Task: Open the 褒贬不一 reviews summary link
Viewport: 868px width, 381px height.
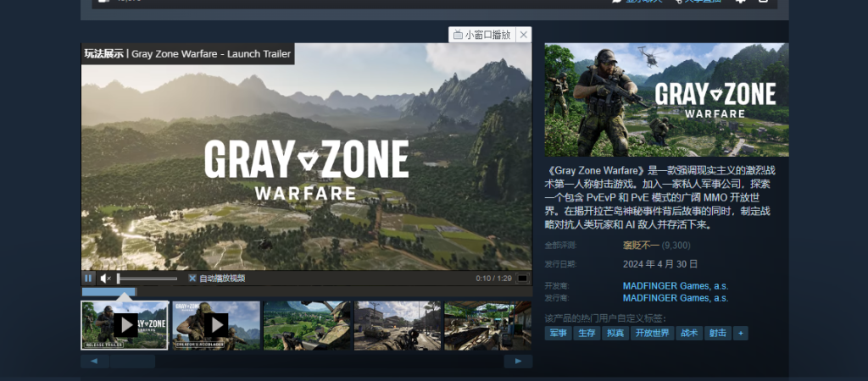Action: 641,246
